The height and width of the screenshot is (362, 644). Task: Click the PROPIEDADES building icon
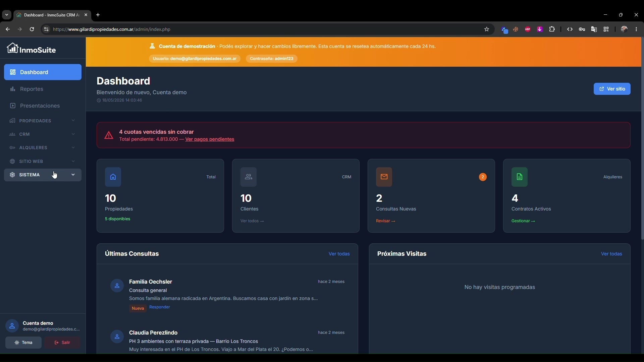coord(12,121)
